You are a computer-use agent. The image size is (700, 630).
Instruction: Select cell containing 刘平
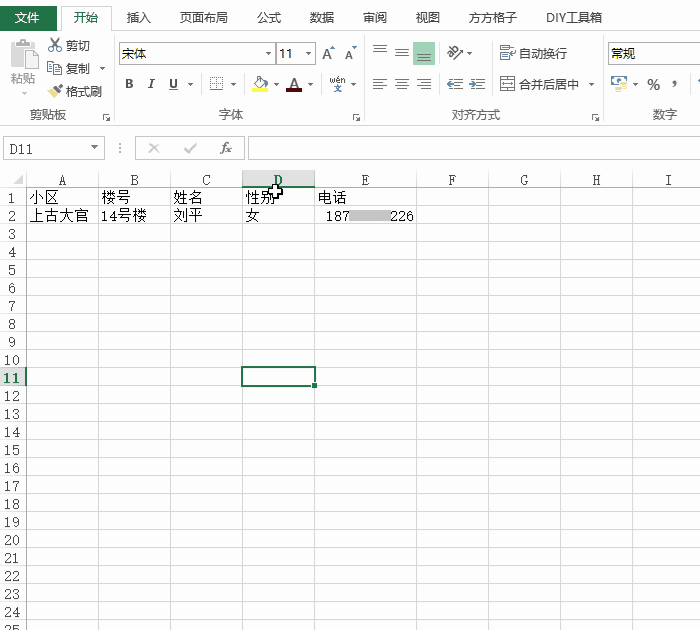(206, 216)
